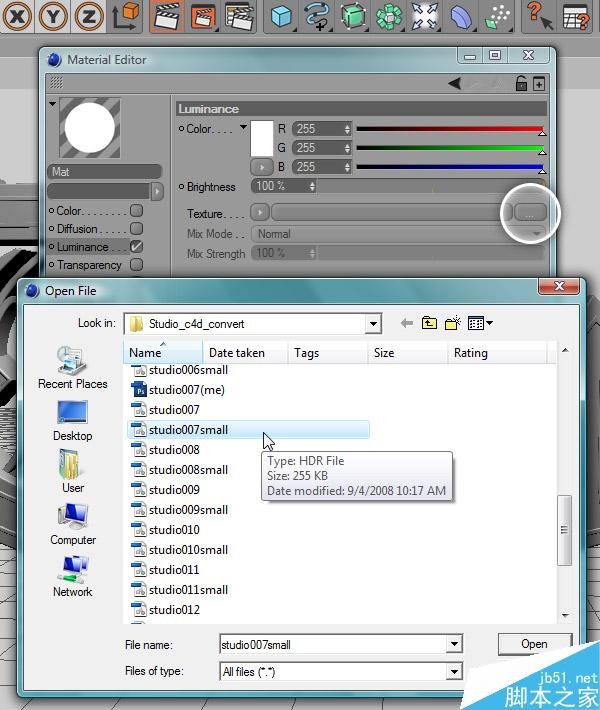Sort files by Rating column
Viewport: 600px width, 710px height.
497,353
